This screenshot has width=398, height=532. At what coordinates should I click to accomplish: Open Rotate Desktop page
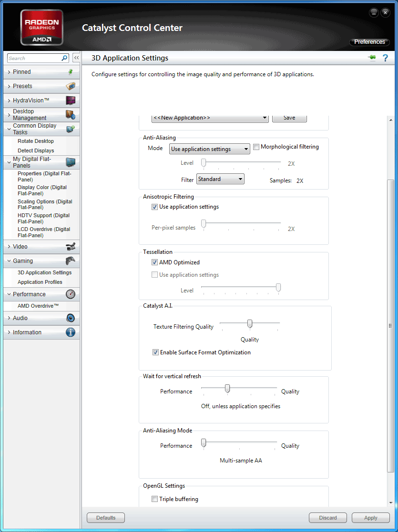[36, 141]
